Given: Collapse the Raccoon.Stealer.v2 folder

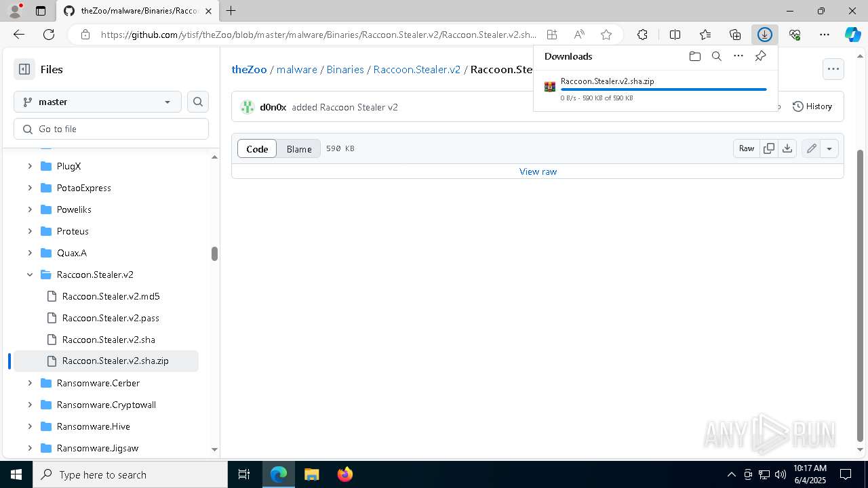Looking at the screenshot, I should point(30,274).
